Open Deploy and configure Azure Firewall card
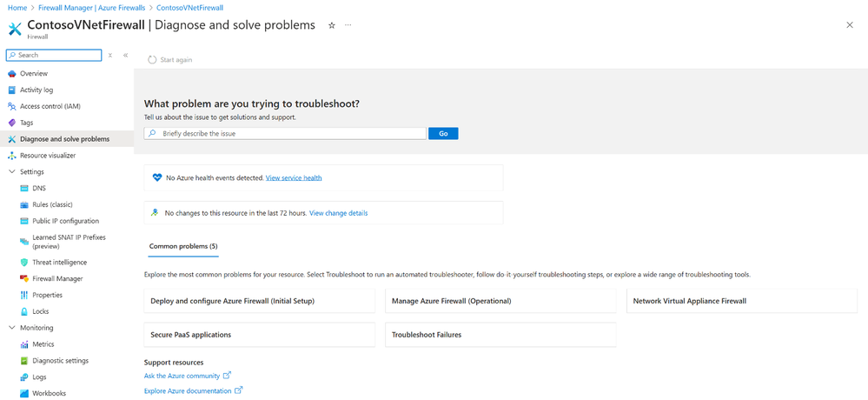Screen dimensions: 868x400 pyautogui.click(x=259, y=302)
